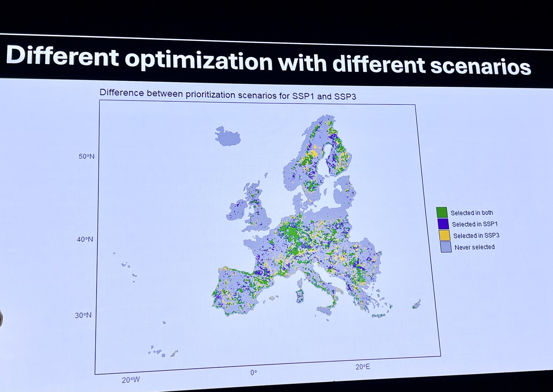Click the map subtitle about SSP1 and SSP3

pos(228,94)
